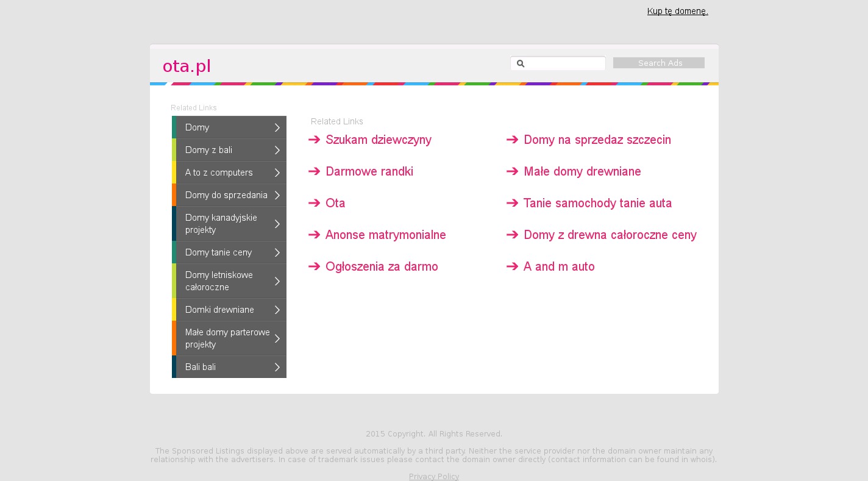
Task: Click the chevron on the Domy sidebar item
Action: coord(277,127)
